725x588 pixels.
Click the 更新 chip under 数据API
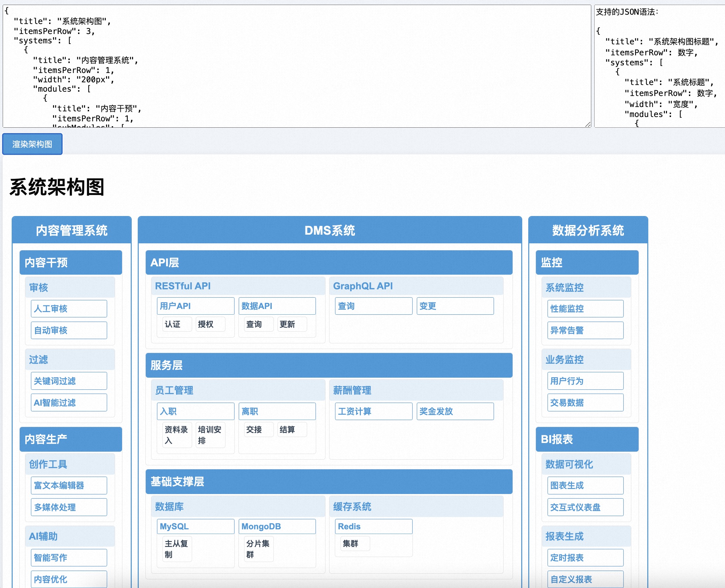click(x=292, y=324)
